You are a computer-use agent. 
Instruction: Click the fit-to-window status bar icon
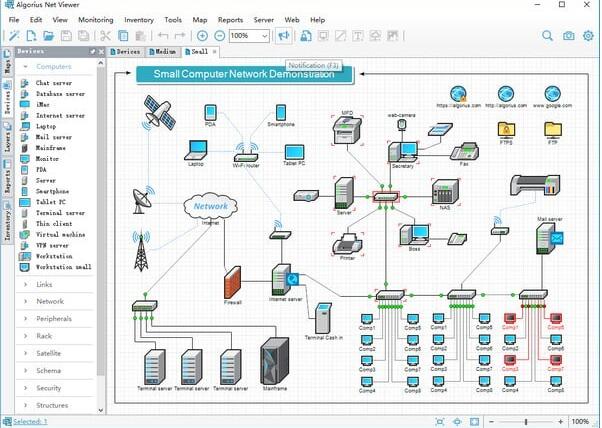pyautogui.click(x=440, y=421)
